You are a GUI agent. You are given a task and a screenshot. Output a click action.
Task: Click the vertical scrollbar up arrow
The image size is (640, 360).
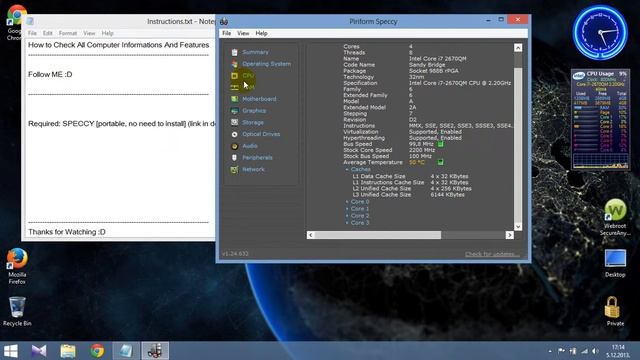[518, 48]
